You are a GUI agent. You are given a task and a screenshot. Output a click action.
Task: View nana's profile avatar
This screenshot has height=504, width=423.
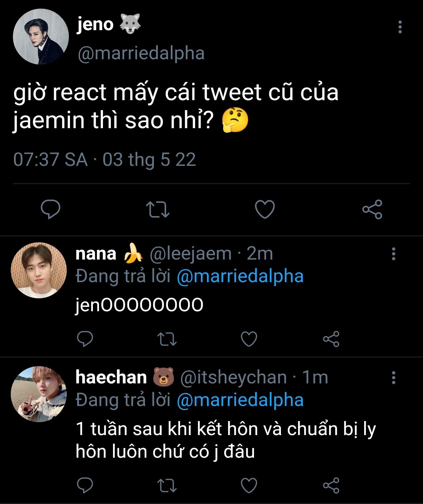pyautogui.click(x=39, y=270)
